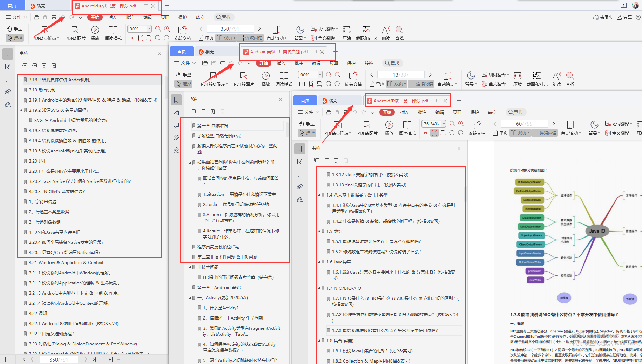Open 页面 tab in 厂面试真题 window
This screenshot has height=364, width=642.
point(333,63)
